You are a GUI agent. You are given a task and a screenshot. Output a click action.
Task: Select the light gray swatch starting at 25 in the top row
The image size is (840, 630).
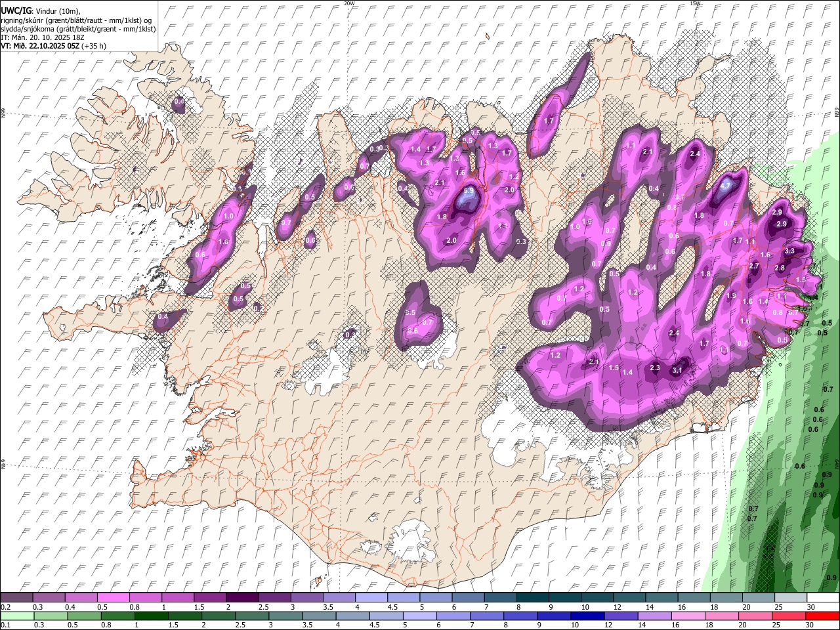click(x=789, y=597)
